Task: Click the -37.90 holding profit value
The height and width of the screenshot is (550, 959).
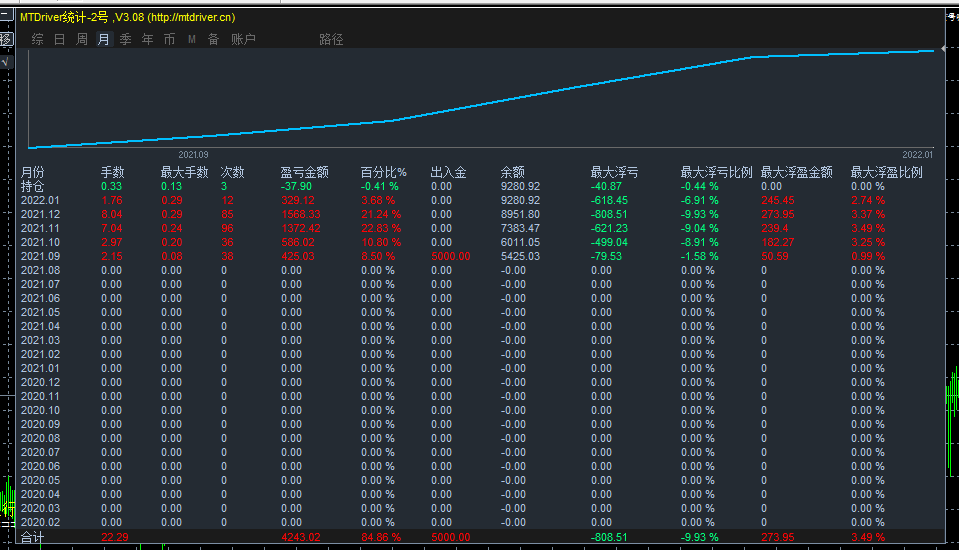Action: (x=296, y=186)
